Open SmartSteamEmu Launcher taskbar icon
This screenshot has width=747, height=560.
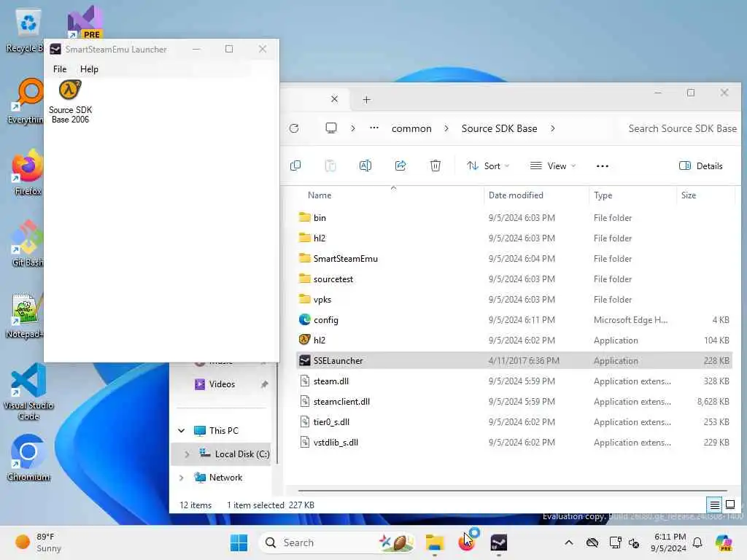(x=498, y=542)
